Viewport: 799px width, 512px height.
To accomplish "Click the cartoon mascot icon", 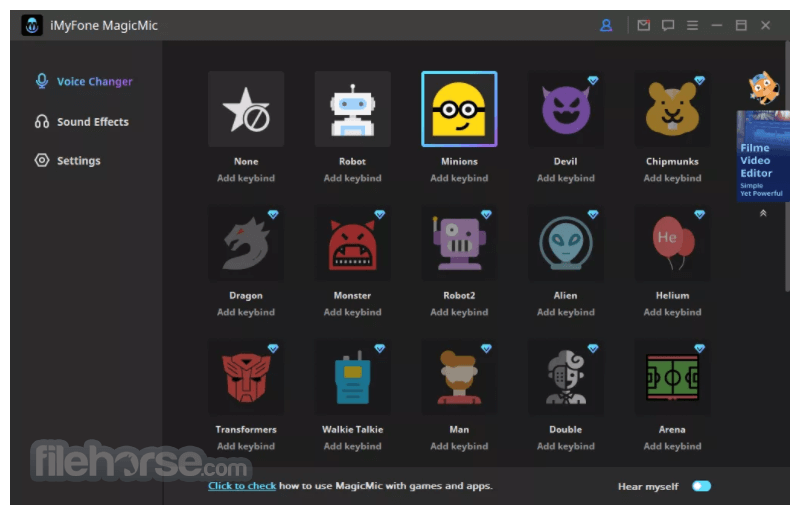I will click(763, 88).
